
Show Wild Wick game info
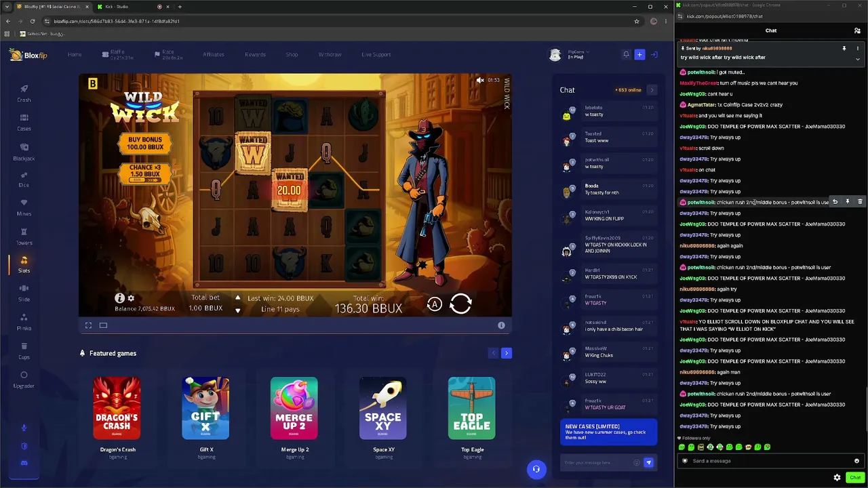(x=119, y=298)
